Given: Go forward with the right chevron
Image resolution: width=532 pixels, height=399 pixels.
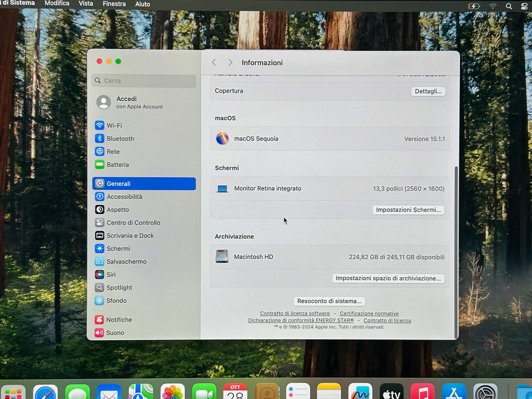Looking at the screenshot, I should pyautogui.click(x=230, y=63).
